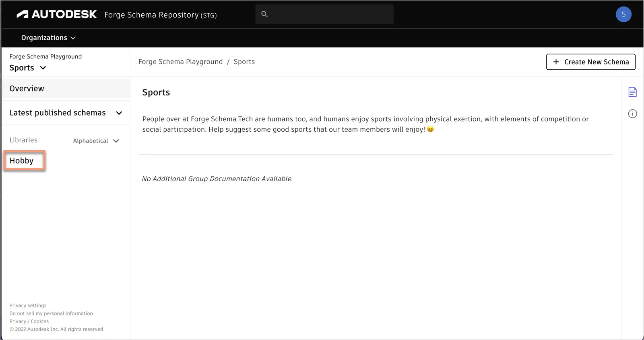This screenshot has height=340, width=644.
Task: Click the search magnifier icon
Action: pyautogui.click(x=264, y=14)
